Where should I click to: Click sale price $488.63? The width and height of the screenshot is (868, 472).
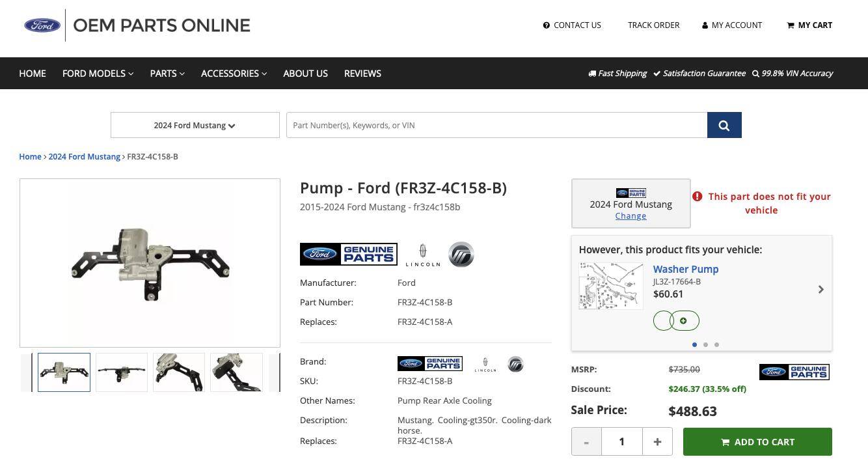[x=692, y=411]
